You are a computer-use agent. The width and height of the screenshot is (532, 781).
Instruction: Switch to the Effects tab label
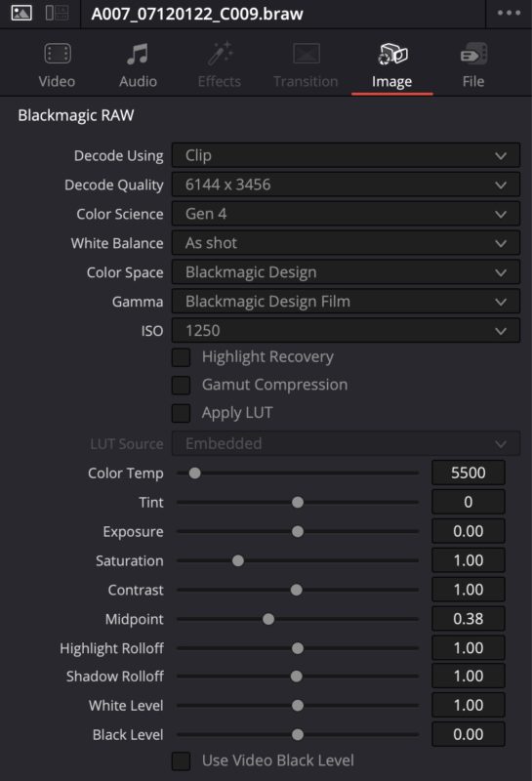point(220,81)
